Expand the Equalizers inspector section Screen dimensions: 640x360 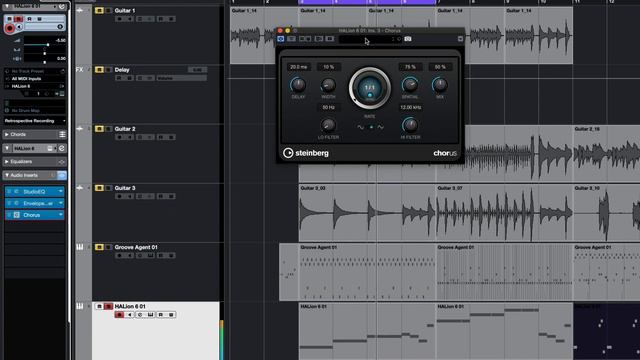pyautogui.click(x=7, y=162)
